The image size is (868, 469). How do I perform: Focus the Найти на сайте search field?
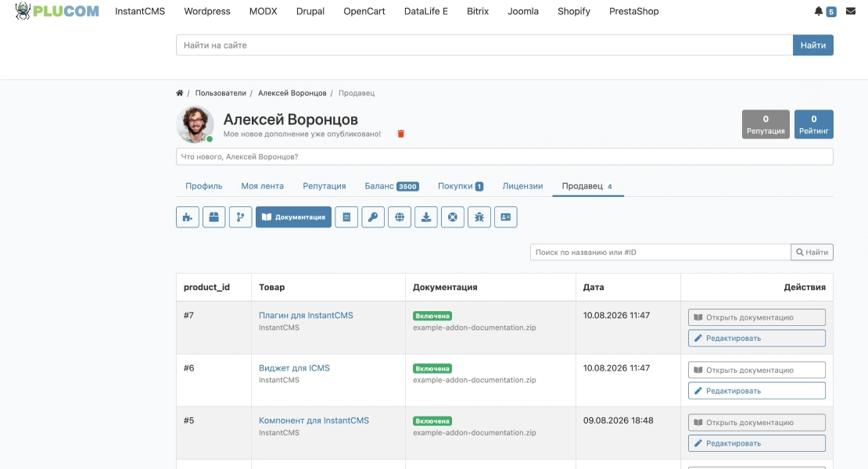(x=484, y=45)
